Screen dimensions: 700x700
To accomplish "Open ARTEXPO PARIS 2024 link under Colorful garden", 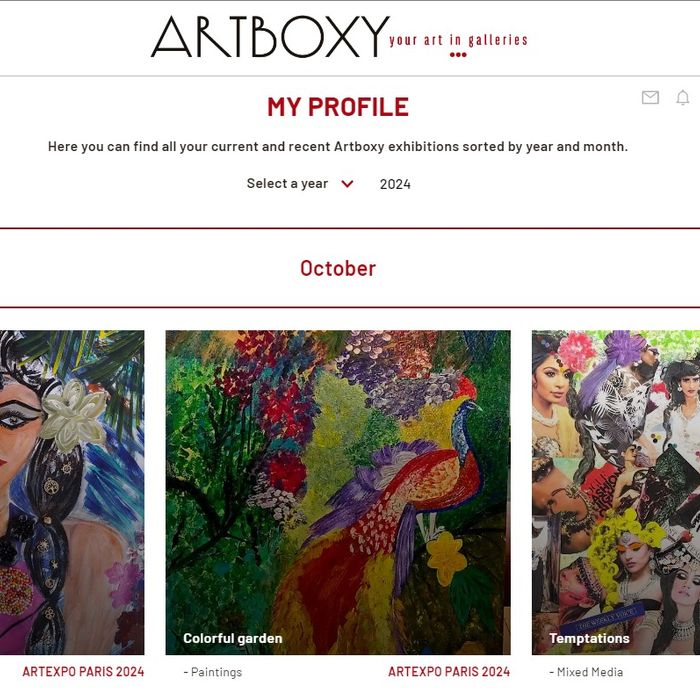I will [449, 672].
